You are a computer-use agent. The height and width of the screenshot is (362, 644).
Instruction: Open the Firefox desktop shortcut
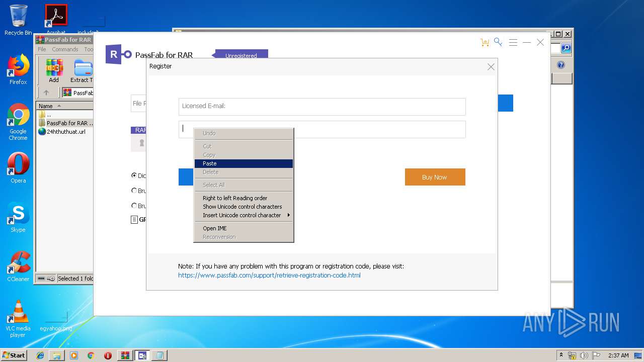(18, 69)
